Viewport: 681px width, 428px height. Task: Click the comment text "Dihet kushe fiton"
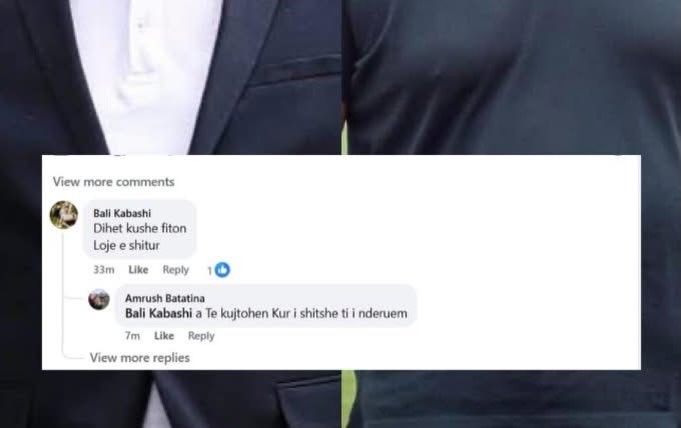(140, 228)
